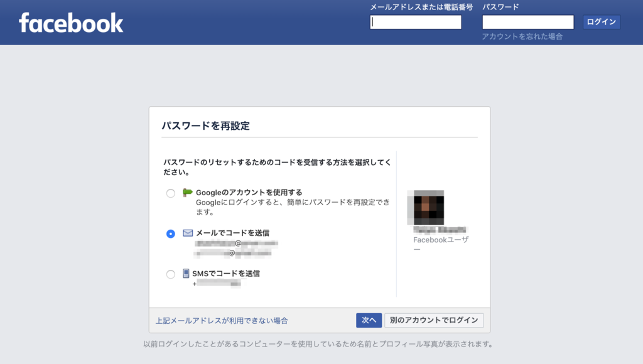The image size is (643, 364).
Task: Click the SMS phone icon
Action: (x=186, y=274)
